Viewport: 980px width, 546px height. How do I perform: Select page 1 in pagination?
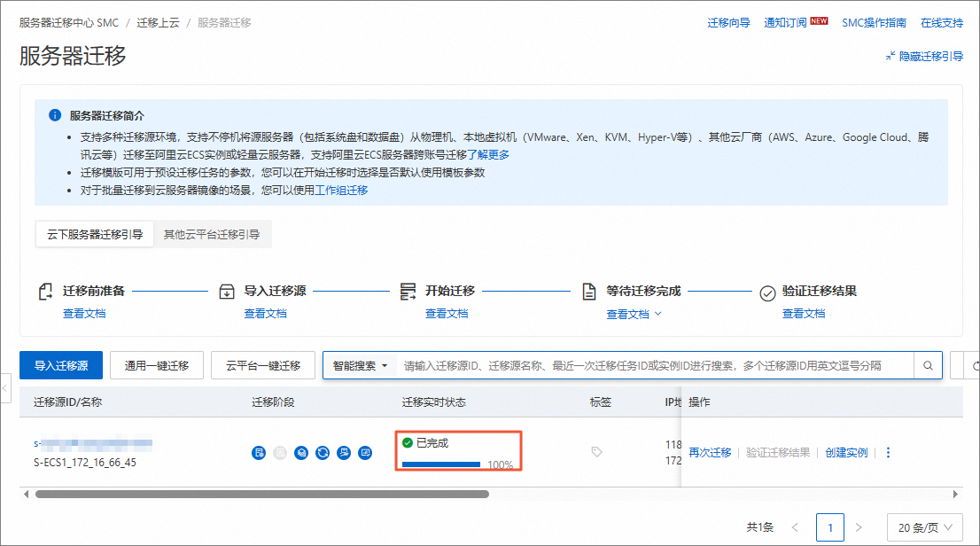[x=830, y=527]
